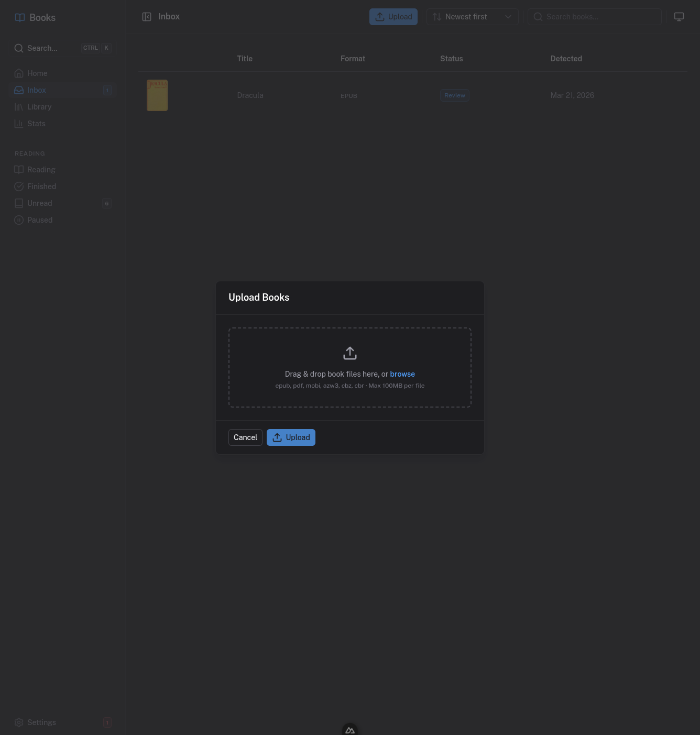The height and width of the screenshot is (735, 700).
Task: Open the READING section header
Action: pos(29,153)
